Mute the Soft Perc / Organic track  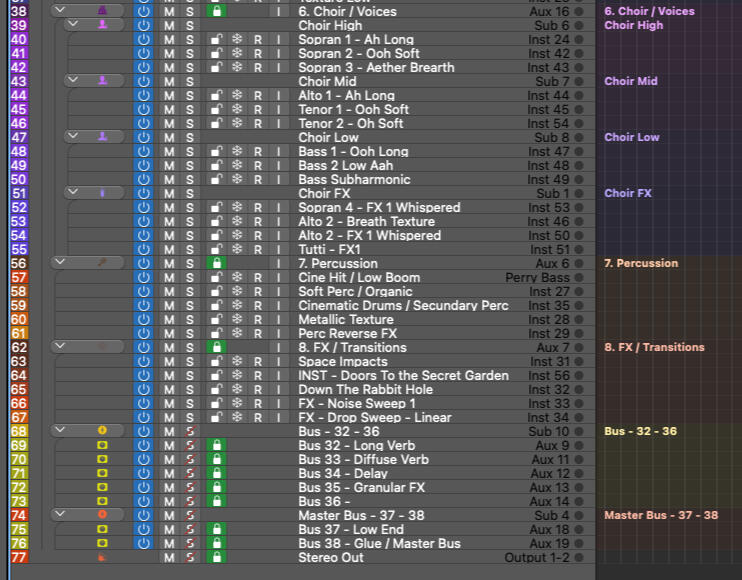[x=169, y=291]
